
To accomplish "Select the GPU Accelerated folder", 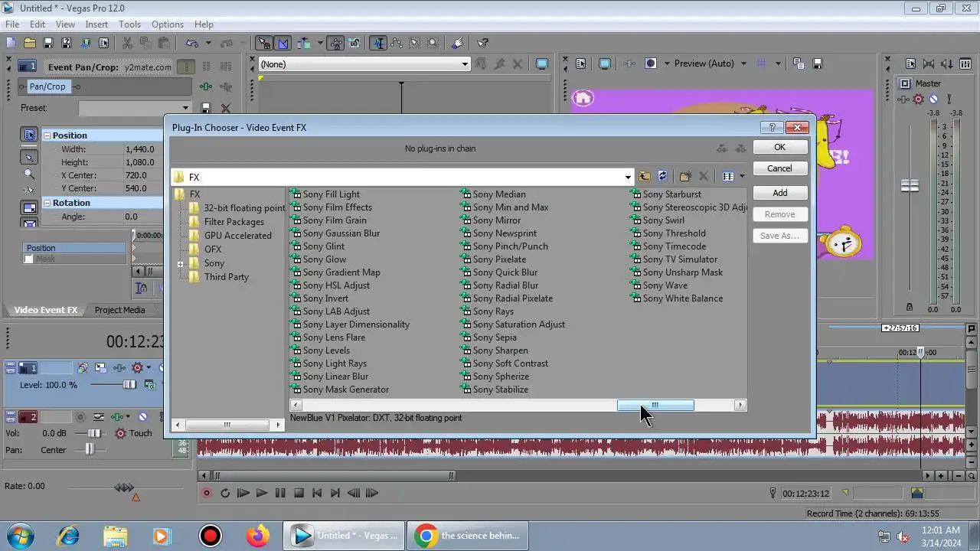I will (237, 236).
